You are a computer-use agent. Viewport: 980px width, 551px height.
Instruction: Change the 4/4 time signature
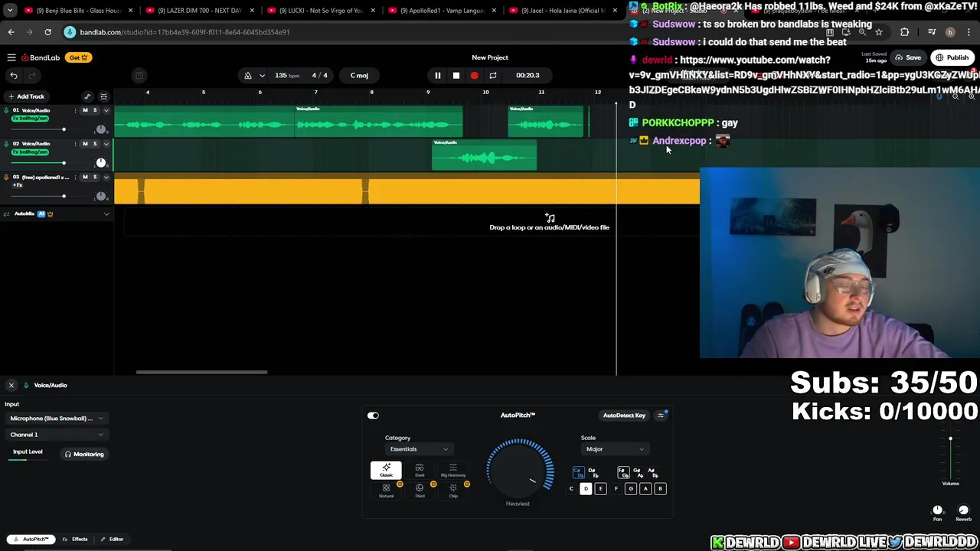pos(320,75)
